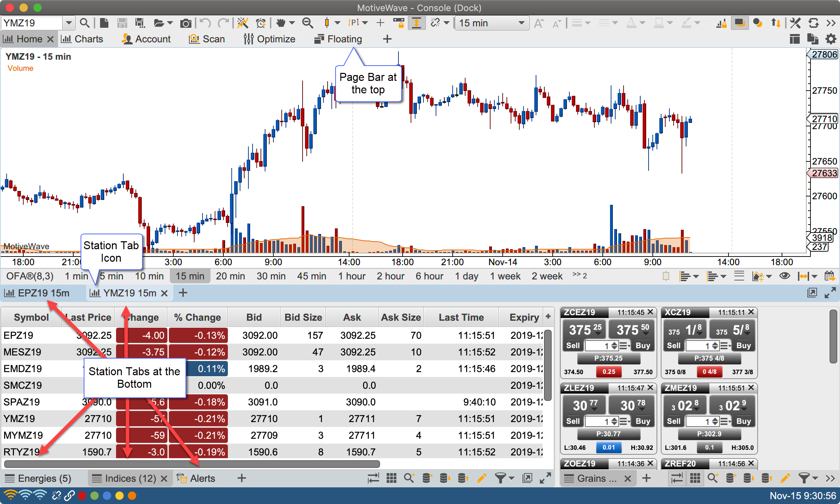Select the hand pan tool icon
Image resolution: width=840 pixels, height=504 pixels.
coord(281,23)
